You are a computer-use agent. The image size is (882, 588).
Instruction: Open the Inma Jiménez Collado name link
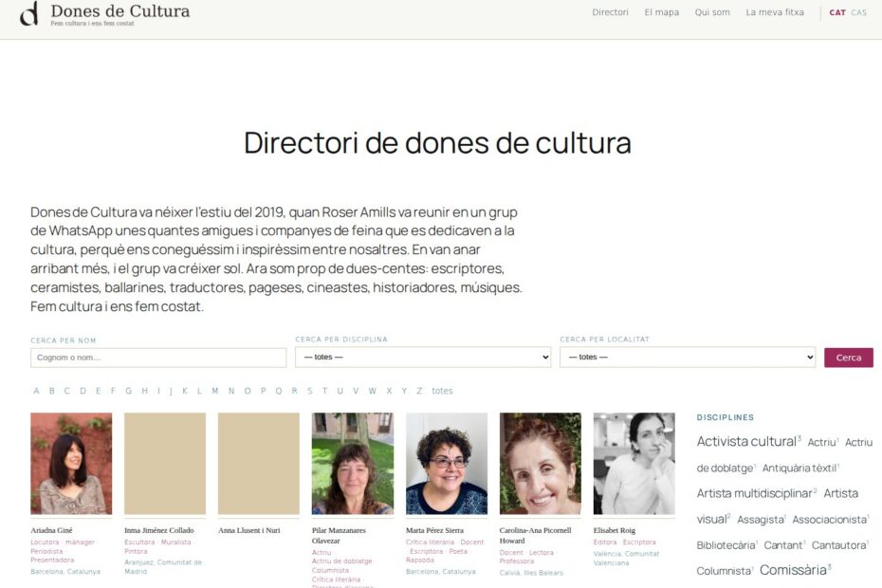[x=158, y=530]
